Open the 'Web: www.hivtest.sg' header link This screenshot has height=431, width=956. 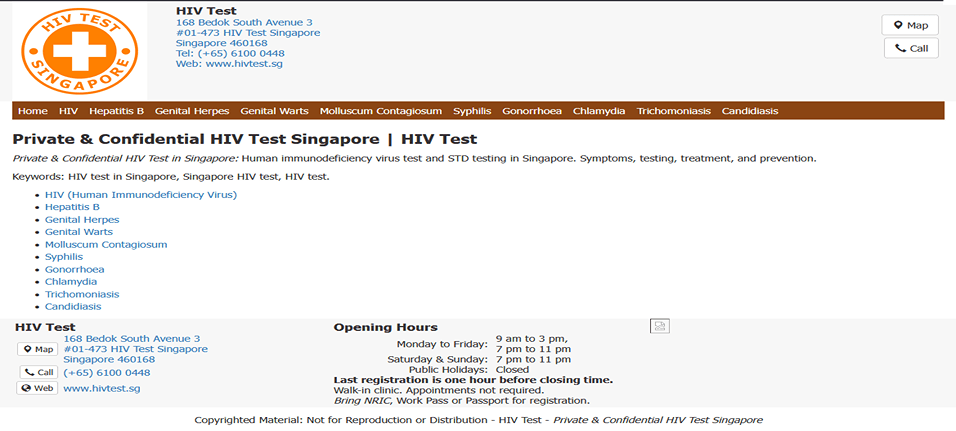229,63
